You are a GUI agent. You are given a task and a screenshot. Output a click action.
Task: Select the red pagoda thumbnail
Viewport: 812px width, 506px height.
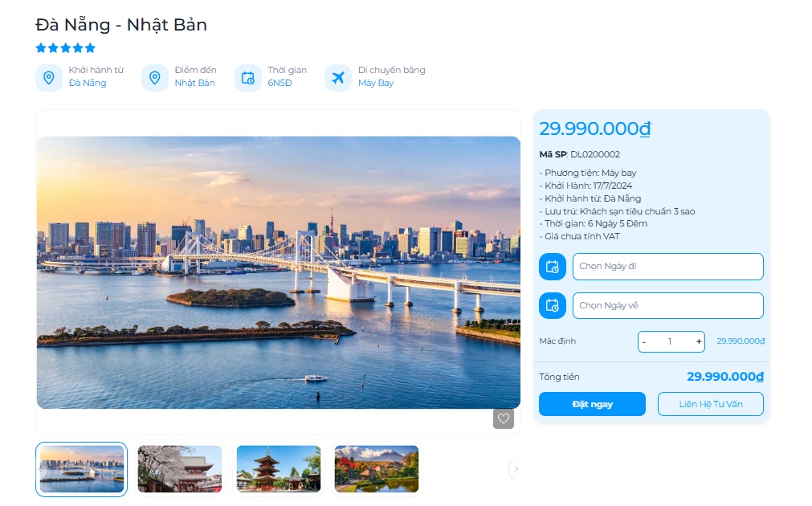click(279, 469)
